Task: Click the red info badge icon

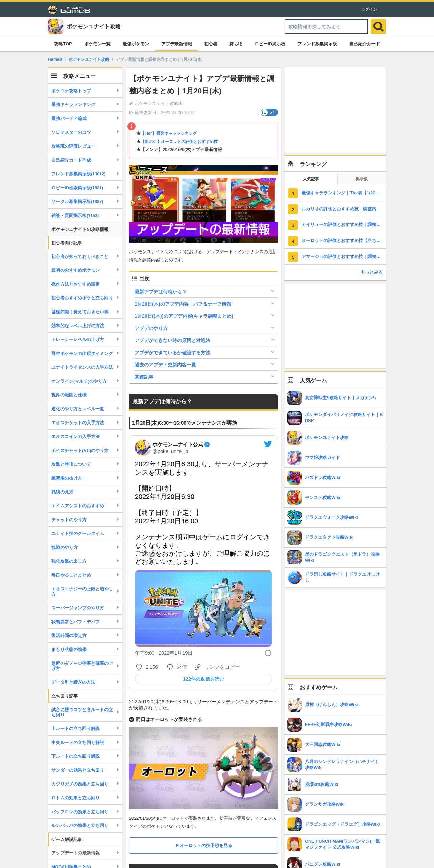Action: point(131,126)
